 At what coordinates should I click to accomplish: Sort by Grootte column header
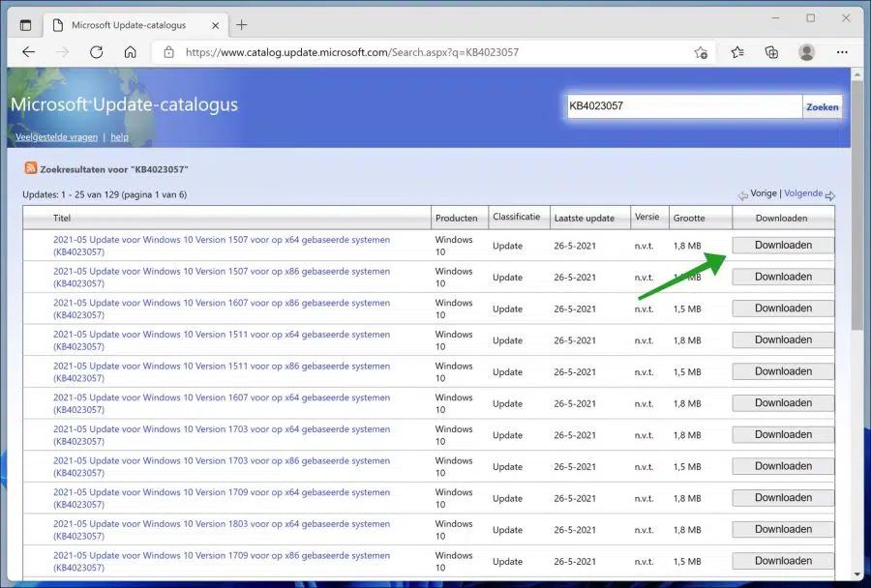coord(689,219)
